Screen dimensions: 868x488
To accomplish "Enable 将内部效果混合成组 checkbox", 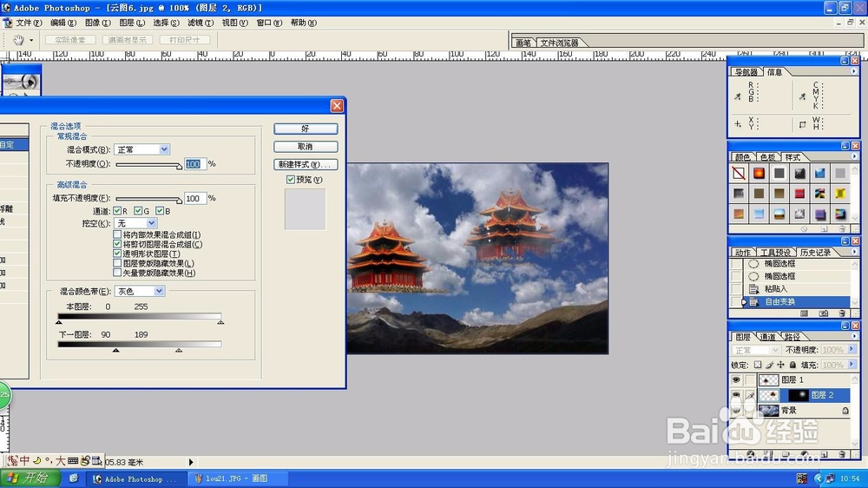I will (x=117, y=234).
